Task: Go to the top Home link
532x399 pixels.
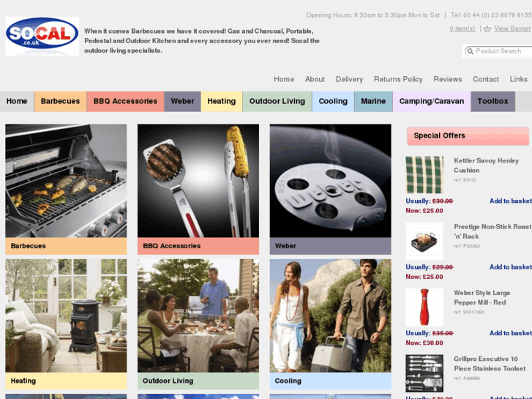Action: point(284,79)
